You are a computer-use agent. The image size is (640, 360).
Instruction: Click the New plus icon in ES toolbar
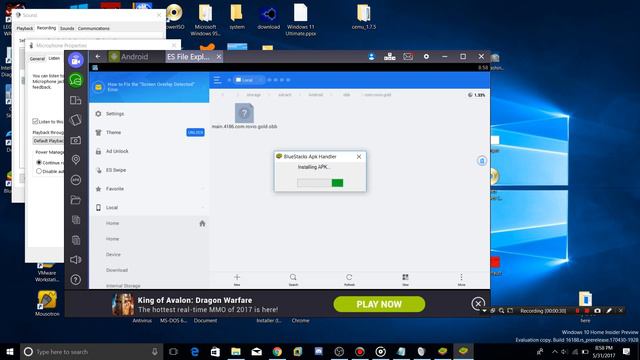point(237,279)
